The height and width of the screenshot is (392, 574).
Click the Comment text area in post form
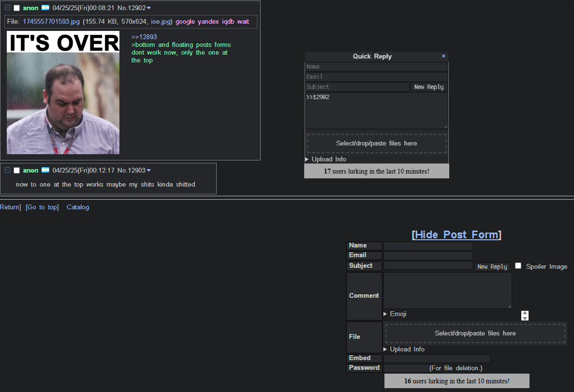(x=447, y=290)
